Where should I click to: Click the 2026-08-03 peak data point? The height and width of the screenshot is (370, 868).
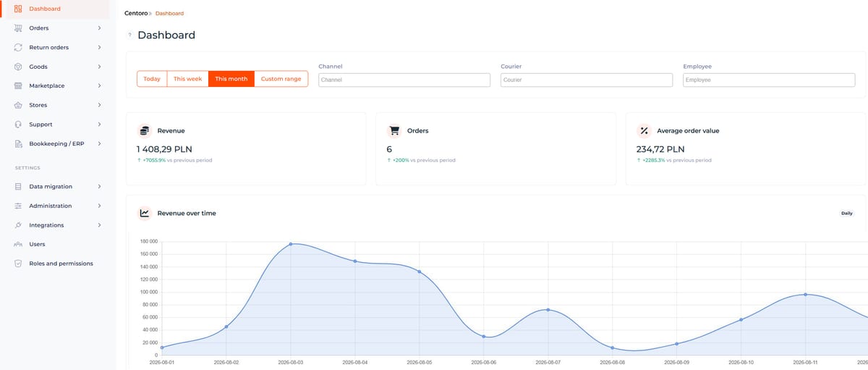pyautogui.click(x=291, y=244)
